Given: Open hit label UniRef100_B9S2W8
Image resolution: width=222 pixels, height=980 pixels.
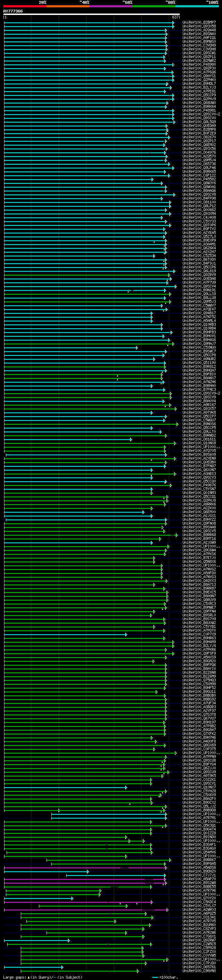Looking at the screenshot, I should [x=199, y=883].
